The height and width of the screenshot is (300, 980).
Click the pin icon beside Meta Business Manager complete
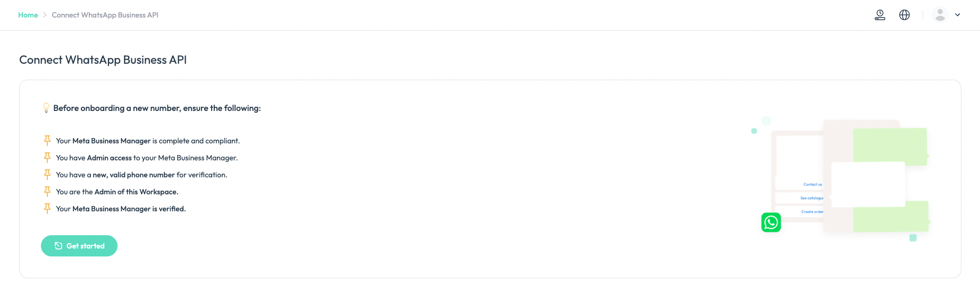click(47, 140)
